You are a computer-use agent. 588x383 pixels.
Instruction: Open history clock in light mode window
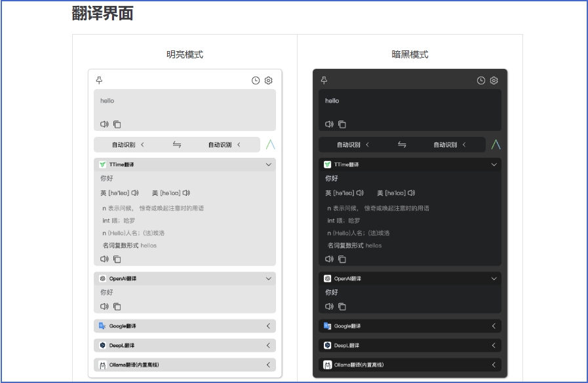[x=256, y=81]
